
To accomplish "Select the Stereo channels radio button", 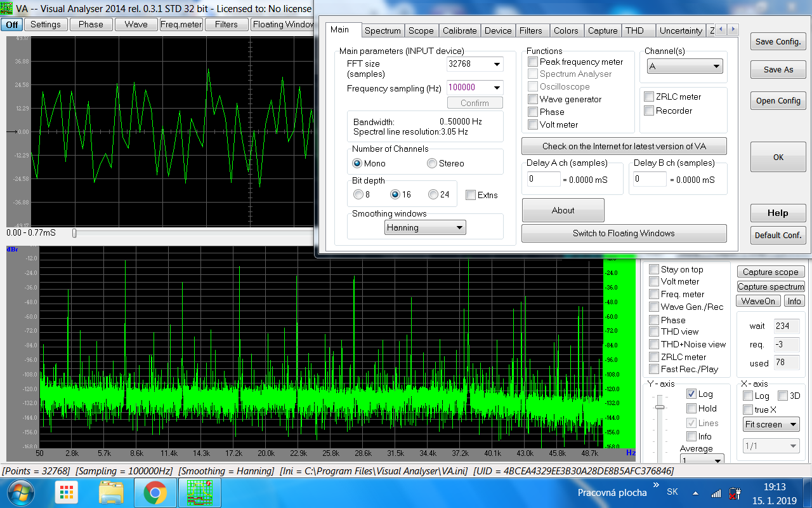I will 433,163.
